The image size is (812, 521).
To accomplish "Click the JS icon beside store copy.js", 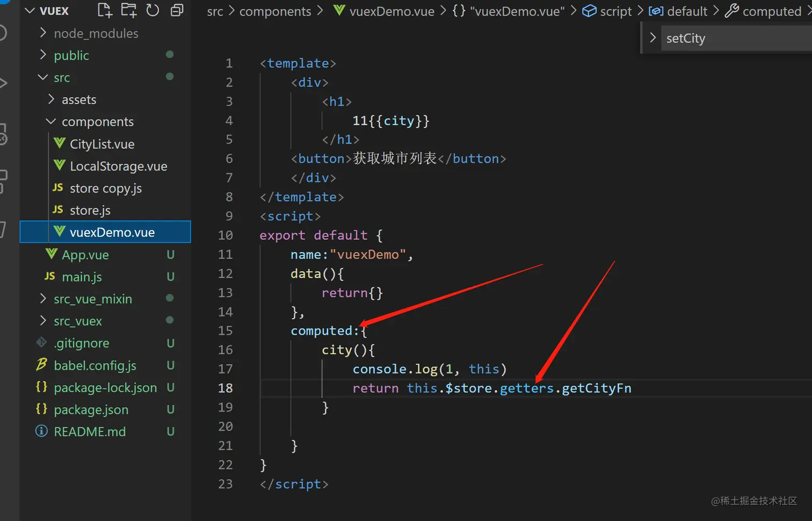I will coord(58,188).
